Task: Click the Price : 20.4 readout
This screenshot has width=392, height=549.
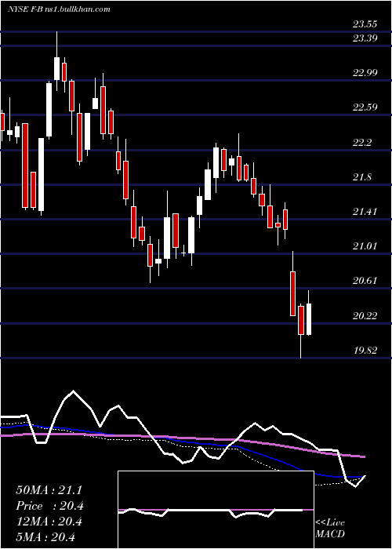Action: pos(49,506)
